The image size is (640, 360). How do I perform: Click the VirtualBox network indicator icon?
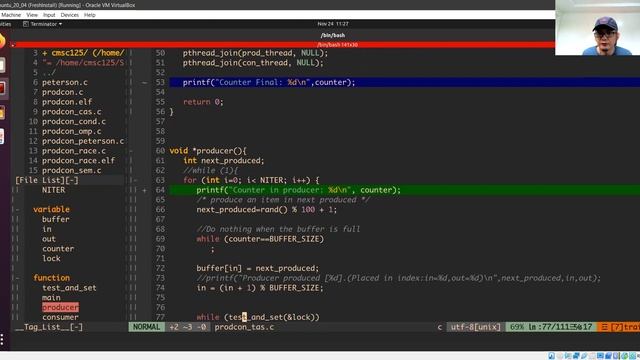click(576, 356)
